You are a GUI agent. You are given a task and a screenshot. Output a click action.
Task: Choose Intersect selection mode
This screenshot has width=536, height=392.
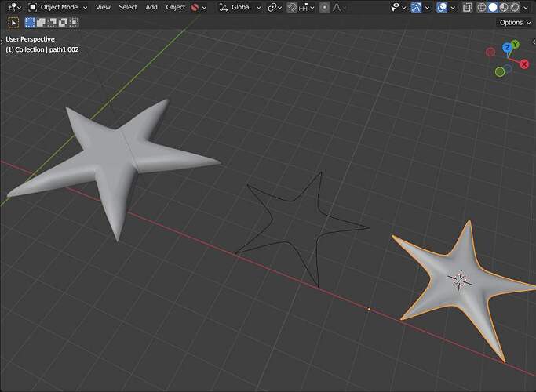point(74,23)
